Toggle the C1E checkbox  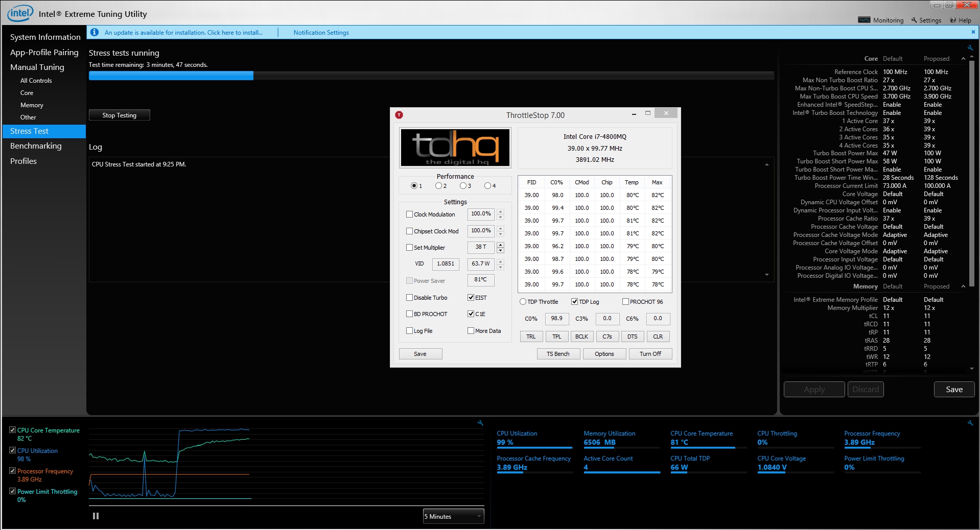(x=471, y=314)
